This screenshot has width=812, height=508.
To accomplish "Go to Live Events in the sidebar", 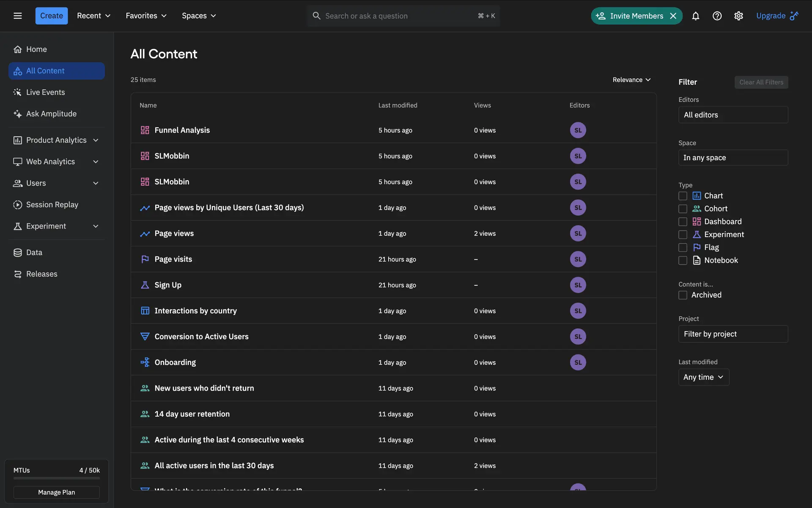I will (45, 92).
